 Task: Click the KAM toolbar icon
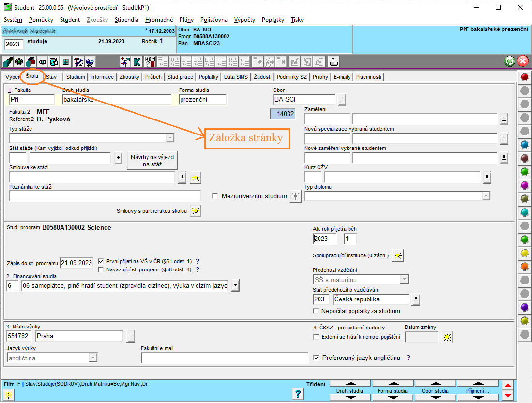150,62
